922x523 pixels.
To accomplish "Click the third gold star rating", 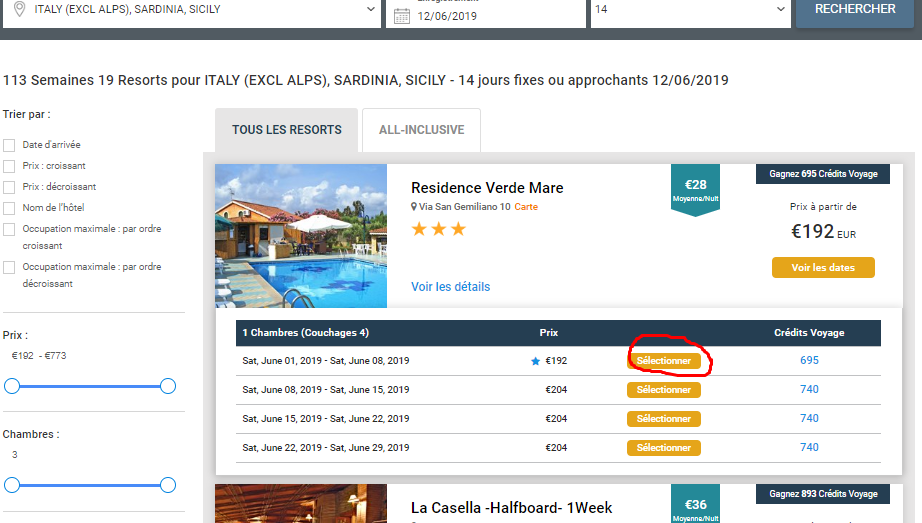I will click(458, 229).
